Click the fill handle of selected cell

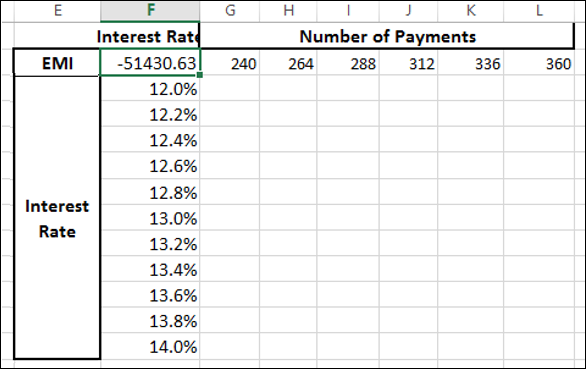point(200,75)
